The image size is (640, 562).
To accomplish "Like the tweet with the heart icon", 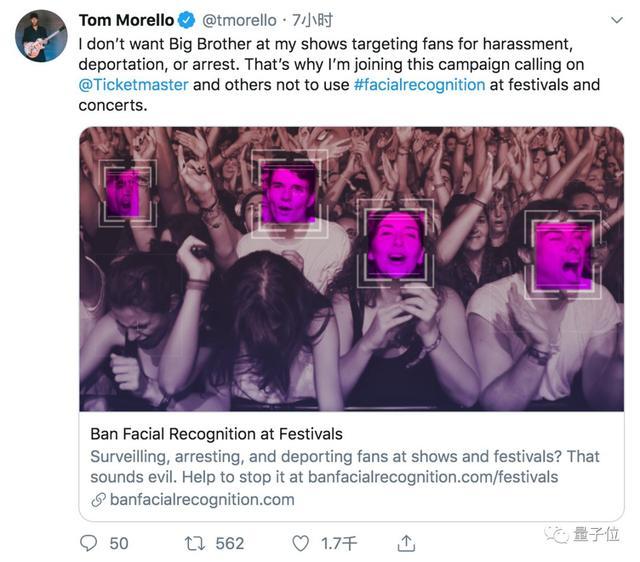I will (300, 543).
